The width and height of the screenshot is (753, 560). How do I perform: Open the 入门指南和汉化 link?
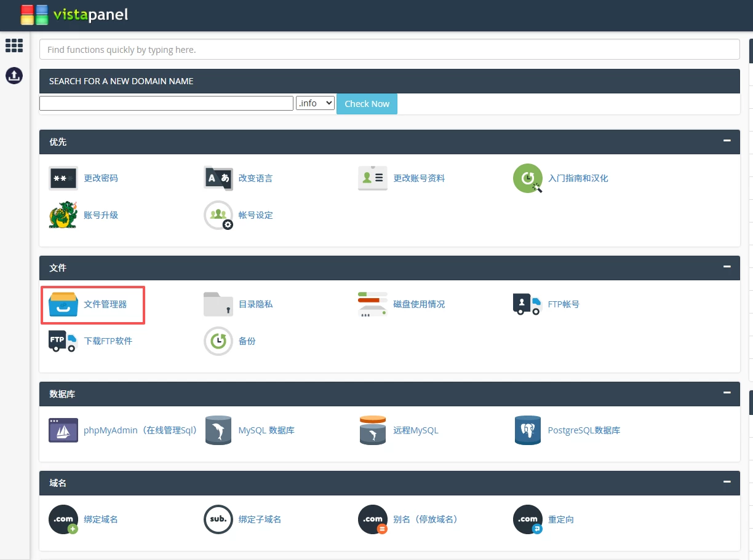578,178
